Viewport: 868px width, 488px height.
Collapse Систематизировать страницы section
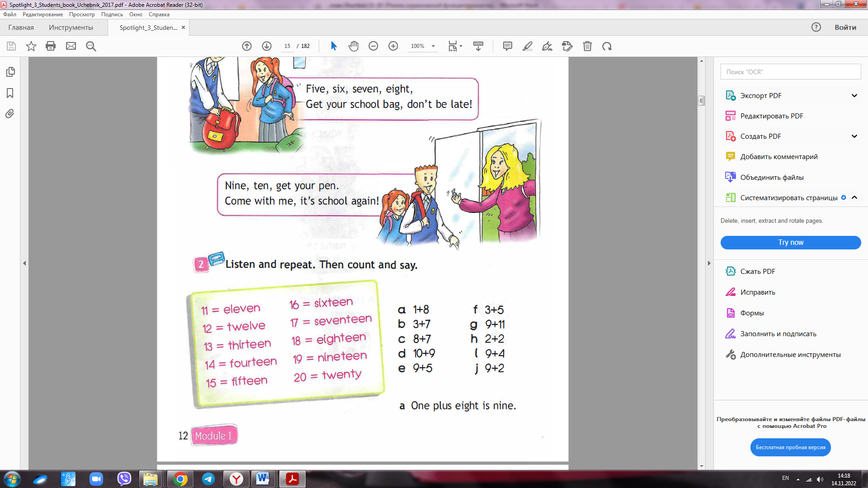pos(854,197)
